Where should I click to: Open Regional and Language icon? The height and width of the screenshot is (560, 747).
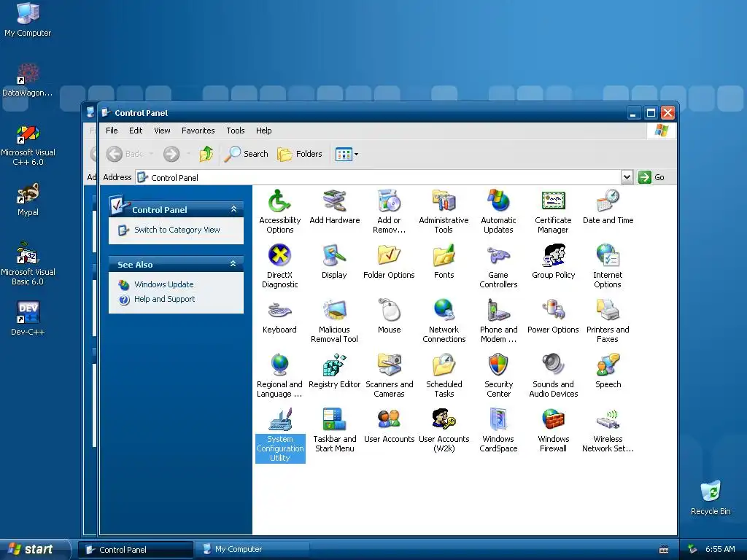[x=279, y=376]
